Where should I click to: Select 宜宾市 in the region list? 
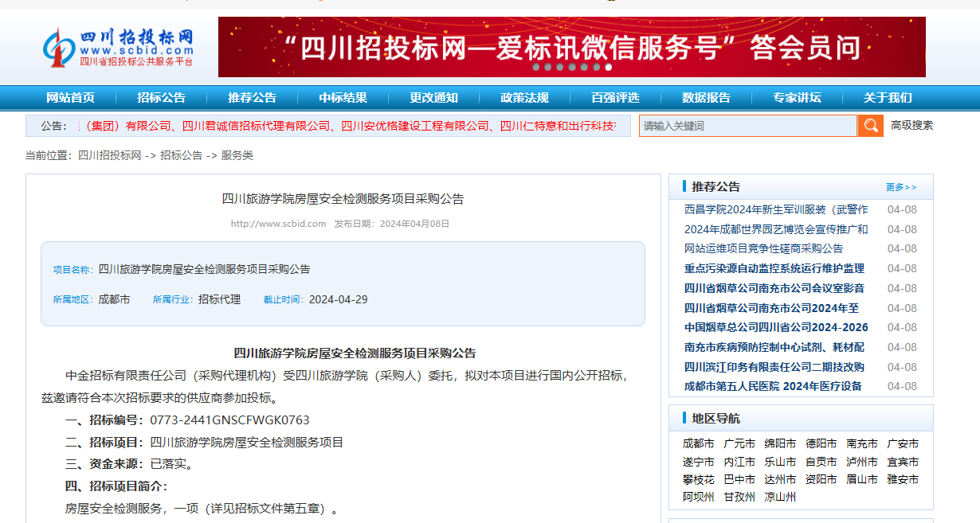pos(903,462)
